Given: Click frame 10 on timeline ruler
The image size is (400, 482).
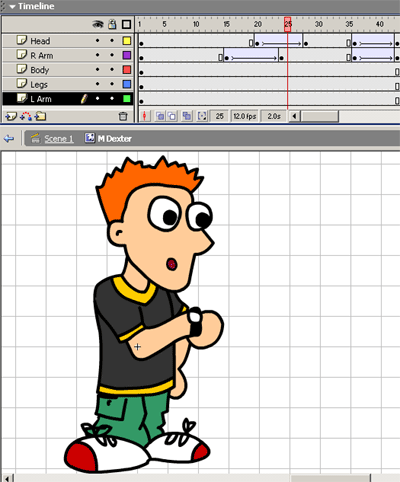Looking at the screenshot, I should point(196,24).
